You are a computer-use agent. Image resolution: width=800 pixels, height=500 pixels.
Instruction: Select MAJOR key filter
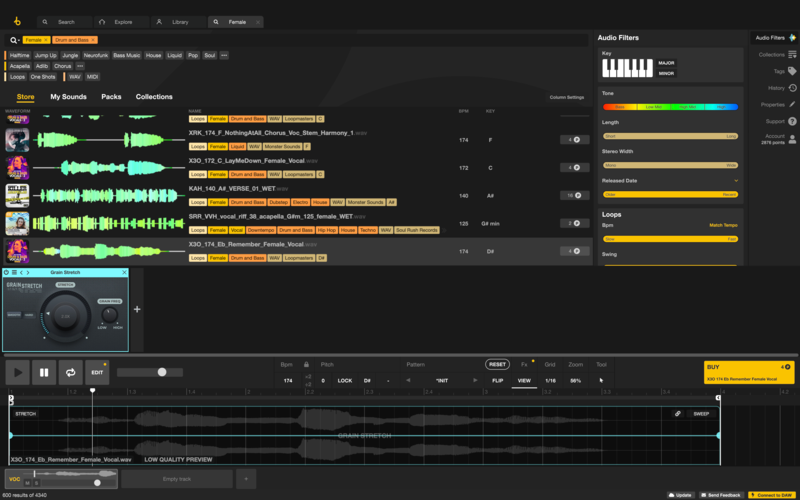point(666,63)
